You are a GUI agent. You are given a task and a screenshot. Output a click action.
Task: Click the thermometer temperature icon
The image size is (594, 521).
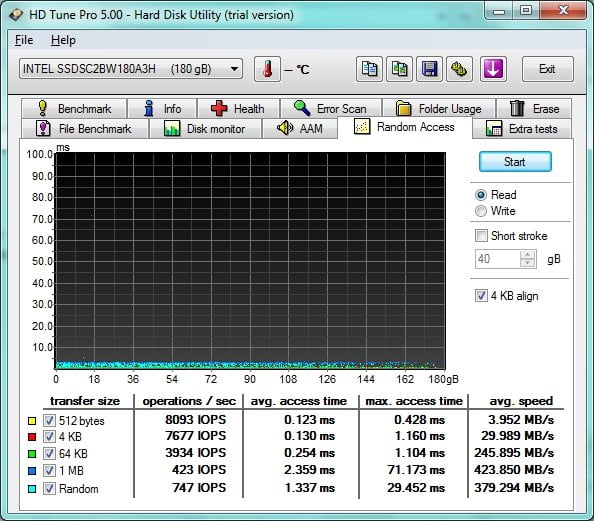[267, 69]
